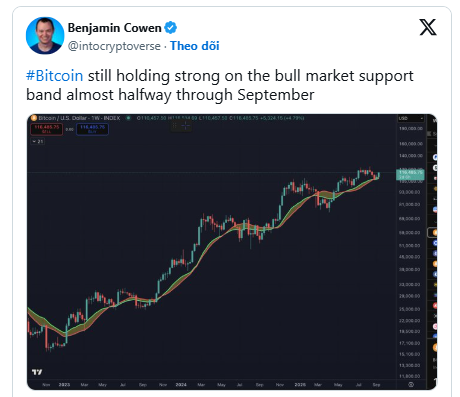Select the crosshair cursor tool
The image size is (460, 397).
click(x=186, y=126)
